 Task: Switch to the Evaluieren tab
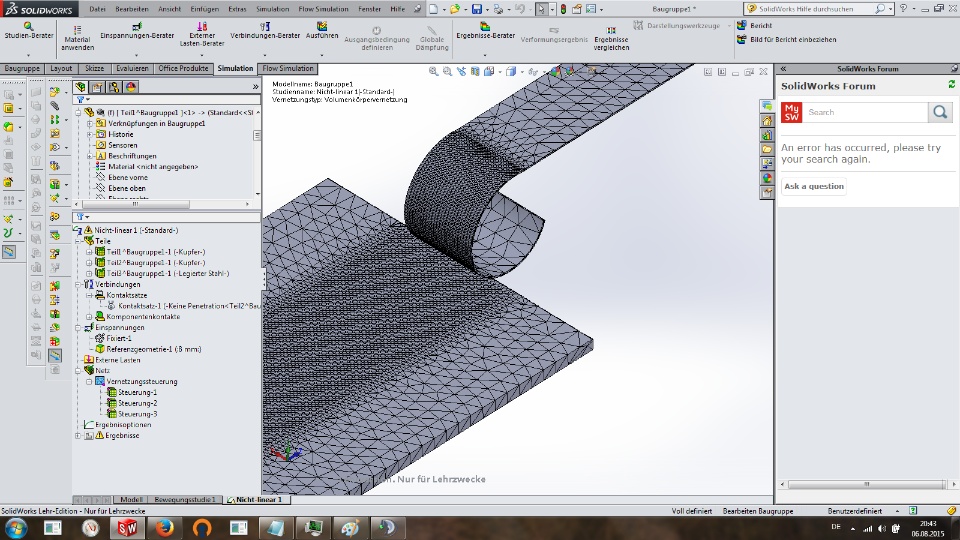132,69
